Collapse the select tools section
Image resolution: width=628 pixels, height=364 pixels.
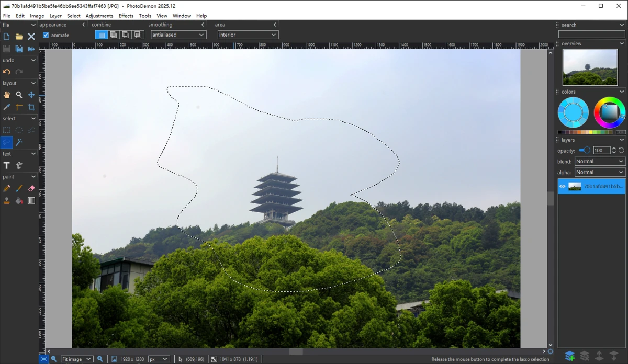tap(33, 119)
